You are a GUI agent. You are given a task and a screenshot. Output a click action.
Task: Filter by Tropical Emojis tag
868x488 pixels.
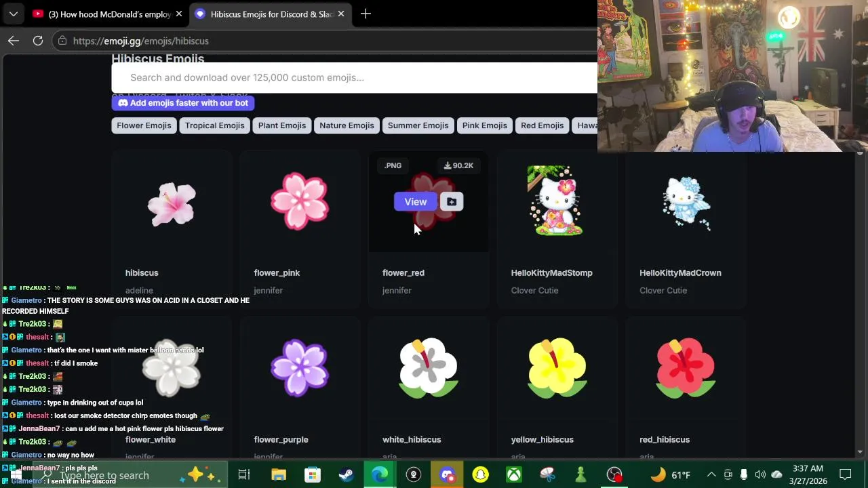tap(214, 125)
